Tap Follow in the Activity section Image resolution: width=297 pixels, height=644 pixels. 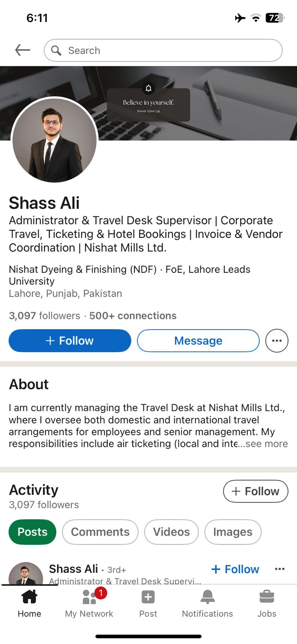256,491
